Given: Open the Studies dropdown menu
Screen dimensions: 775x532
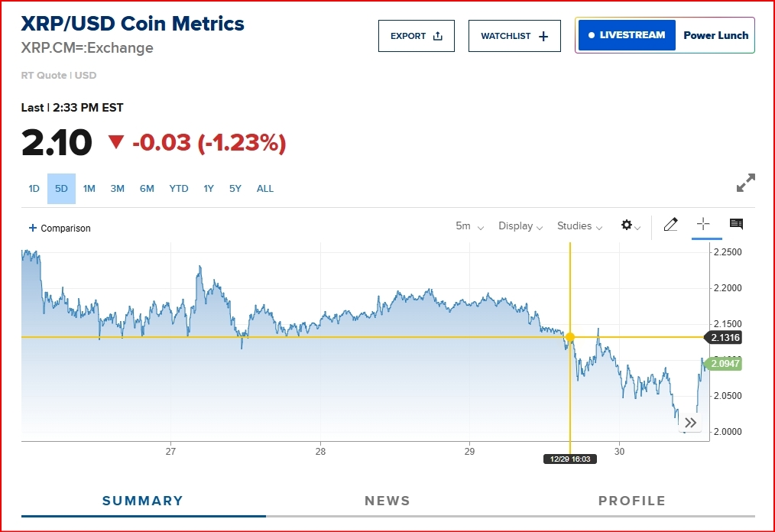Looking at the screenshot, I should click(x=579, y=226).
